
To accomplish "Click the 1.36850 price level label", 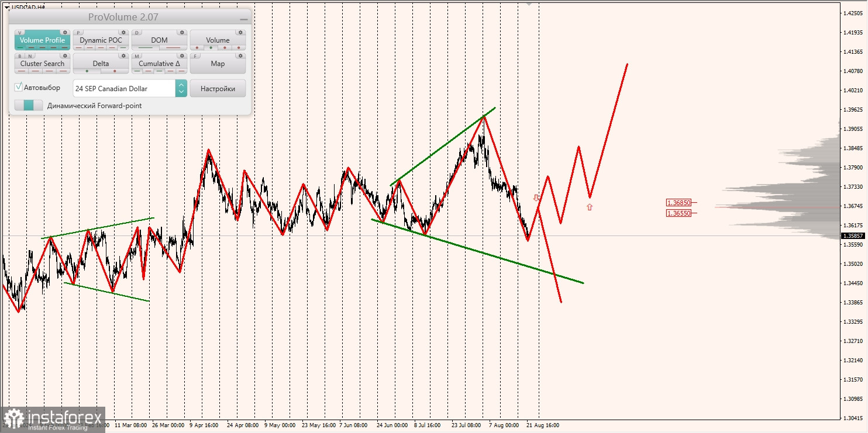I will [679, 203].
